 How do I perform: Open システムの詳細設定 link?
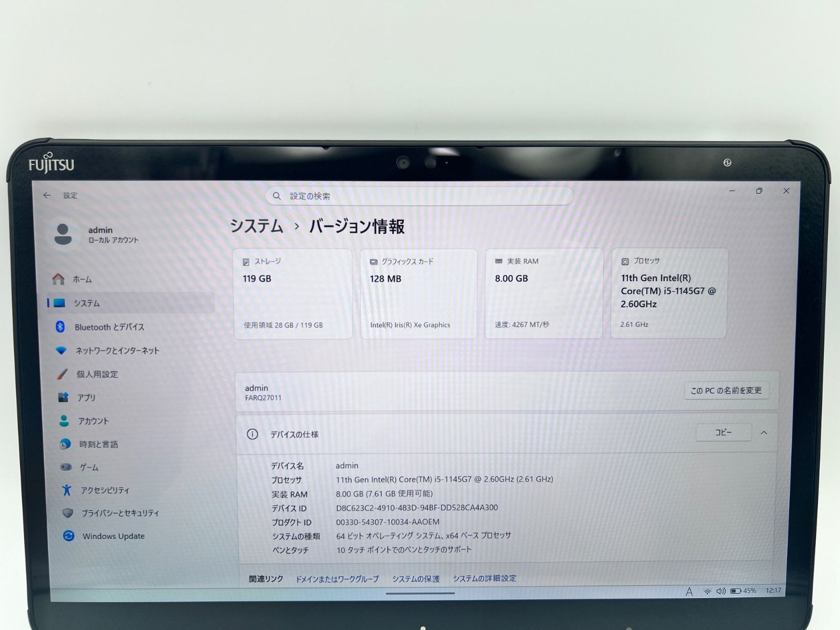(x=485, y=578)
